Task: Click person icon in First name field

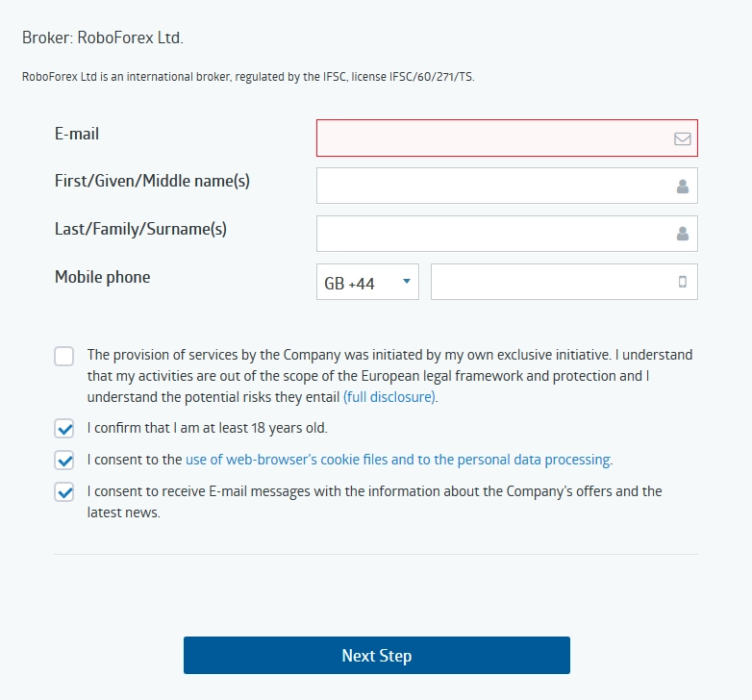Action: [x=683, y=186]
